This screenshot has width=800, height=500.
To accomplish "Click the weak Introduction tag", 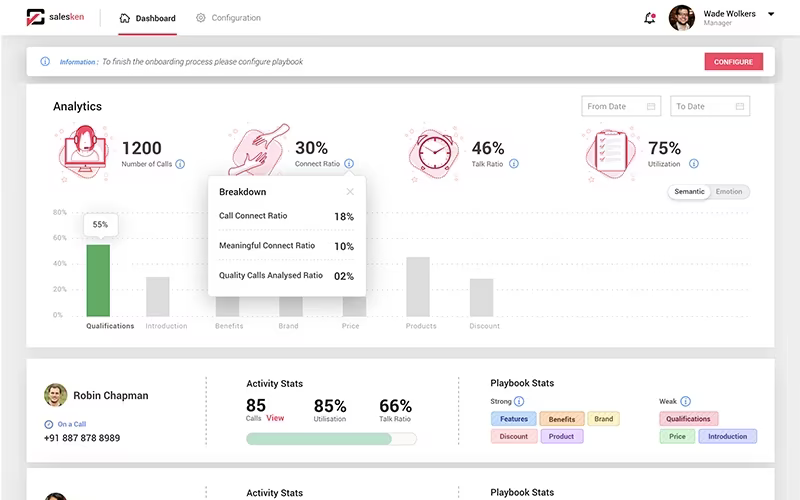I will coord(728,437).
